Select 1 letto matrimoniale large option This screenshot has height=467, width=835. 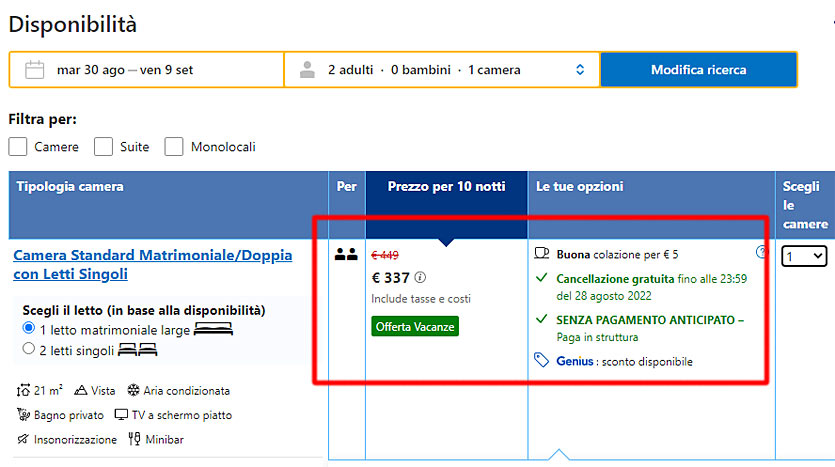[x=29, y=328]
